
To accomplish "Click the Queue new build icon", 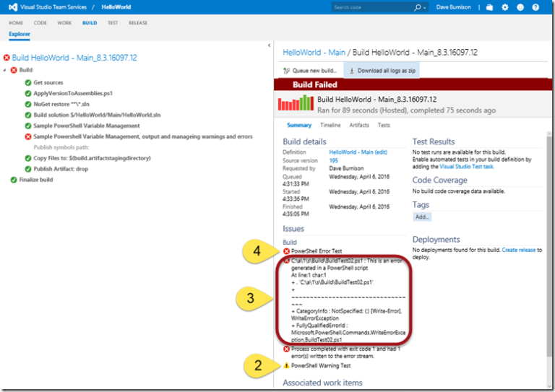I will pyautogui.click(x=286, y=71).
